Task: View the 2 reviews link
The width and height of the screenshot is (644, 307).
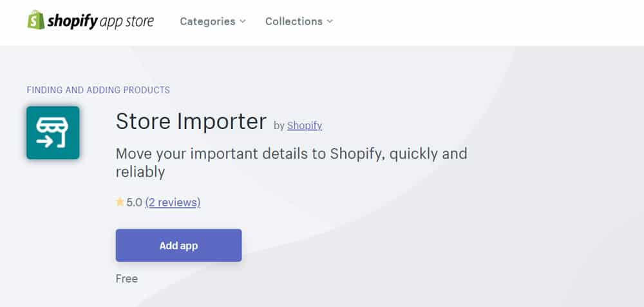Action: click(x=173, y=203)
